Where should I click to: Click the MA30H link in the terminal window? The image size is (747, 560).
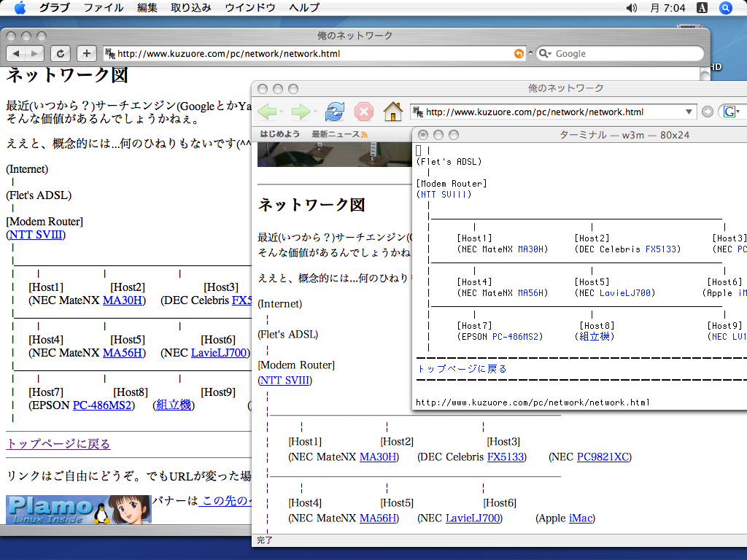530,249
